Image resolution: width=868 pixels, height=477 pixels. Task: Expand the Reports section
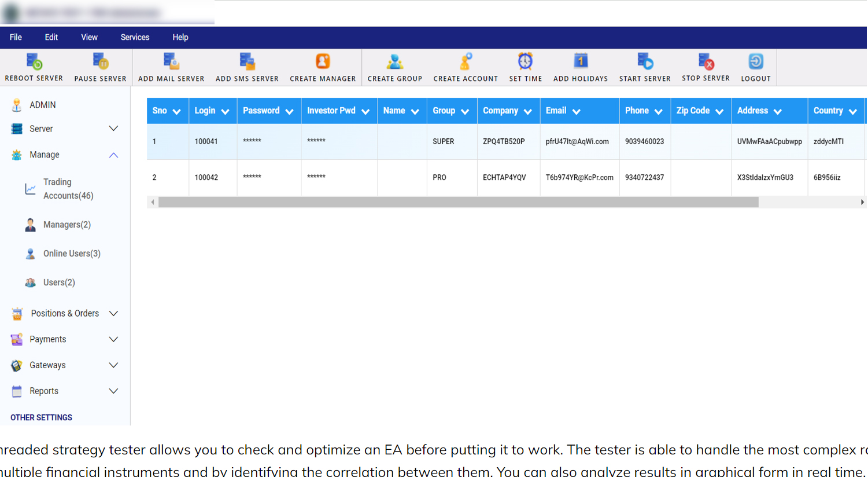pyautogui.click(x=113, y=391)
